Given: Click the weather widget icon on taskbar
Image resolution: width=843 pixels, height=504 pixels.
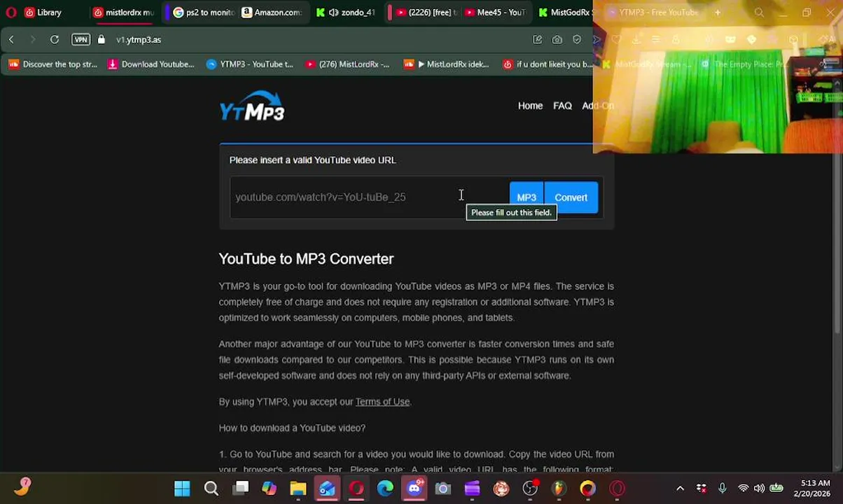Looking at the screenshot, I should (x=23, y=486).
